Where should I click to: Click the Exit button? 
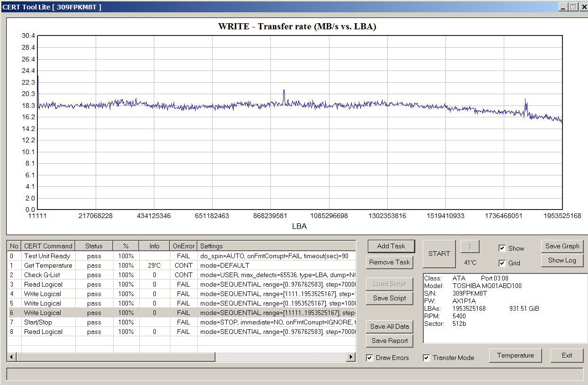click(x=567, y=355)
